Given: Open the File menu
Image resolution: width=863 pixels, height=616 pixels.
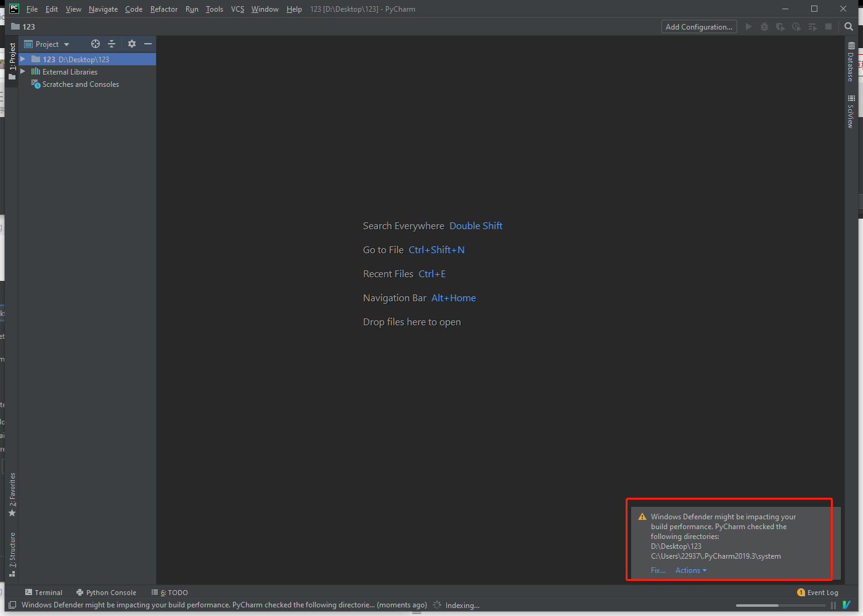Looking at the screenshot, I should click(32, 9).
